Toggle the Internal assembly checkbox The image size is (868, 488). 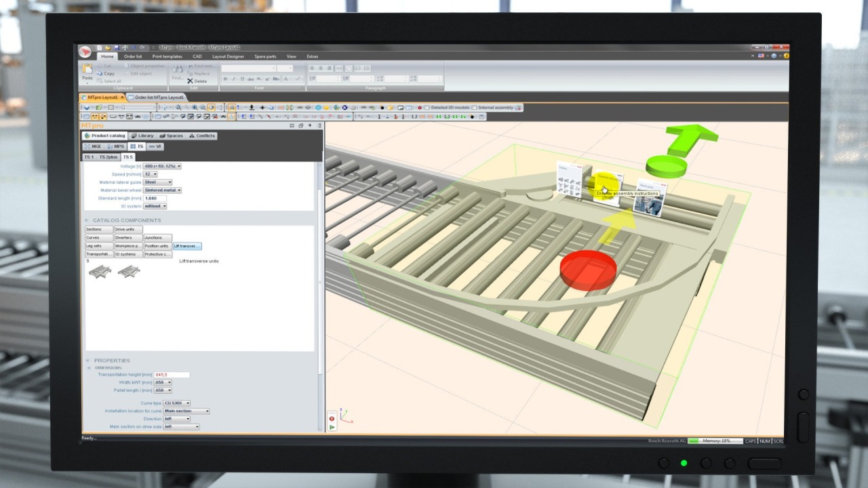[x=473, y=108]
